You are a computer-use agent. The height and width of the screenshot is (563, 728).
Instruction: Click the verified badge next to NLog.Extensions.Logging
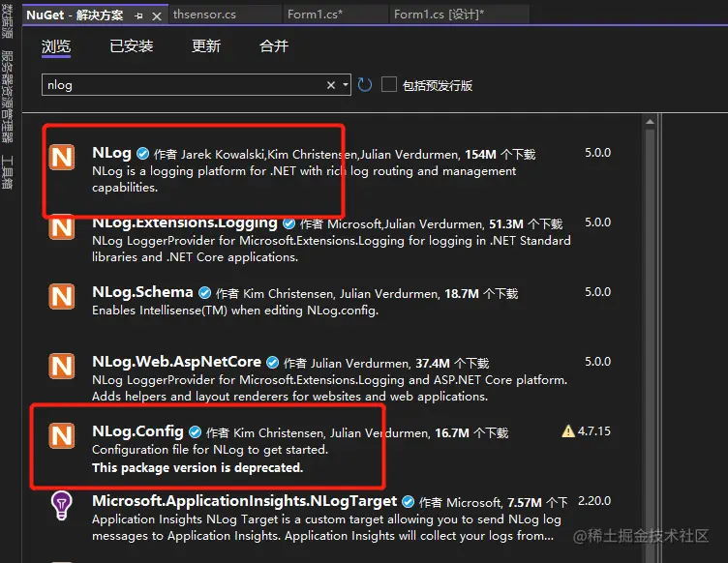288,223
